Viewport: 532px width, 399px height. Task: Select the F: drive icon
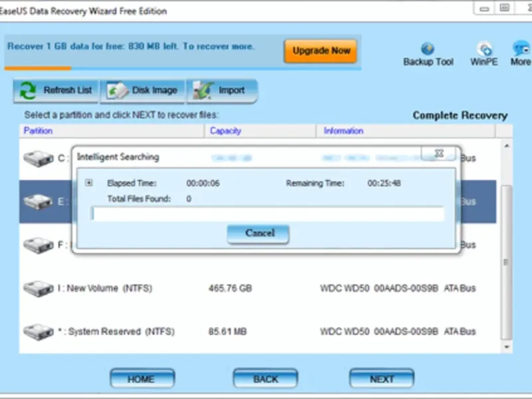click(x=39, y=245)
